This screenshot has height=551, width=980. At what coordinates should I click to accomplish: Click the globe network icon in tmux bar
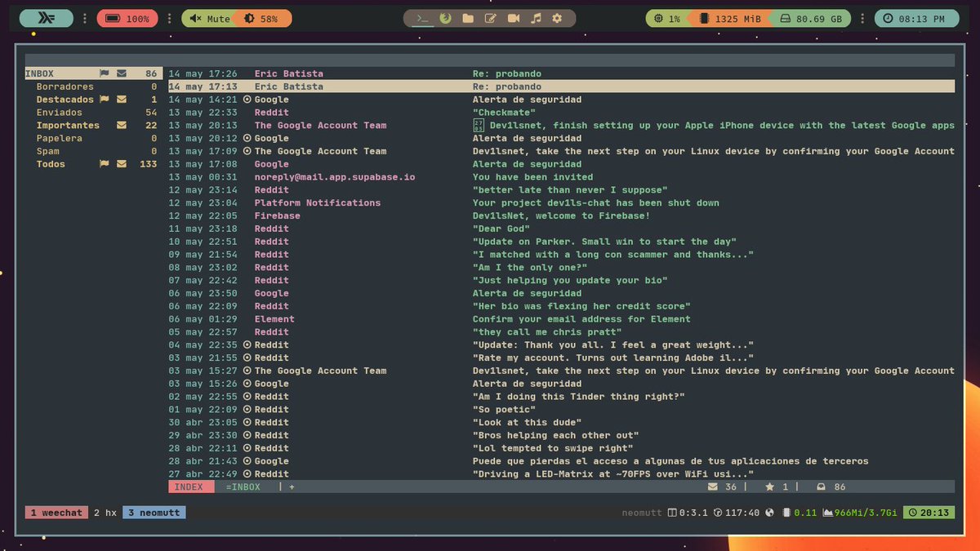769,513
